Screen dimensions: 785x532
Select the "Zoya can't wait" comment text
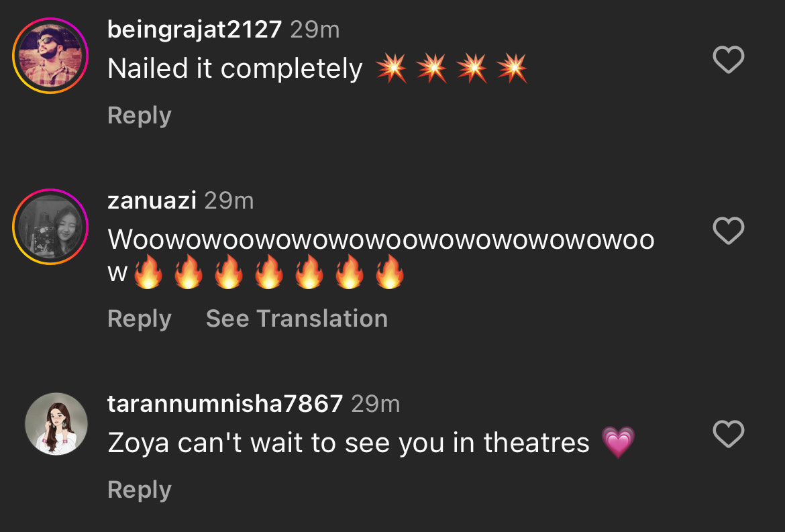click(348, 442)
